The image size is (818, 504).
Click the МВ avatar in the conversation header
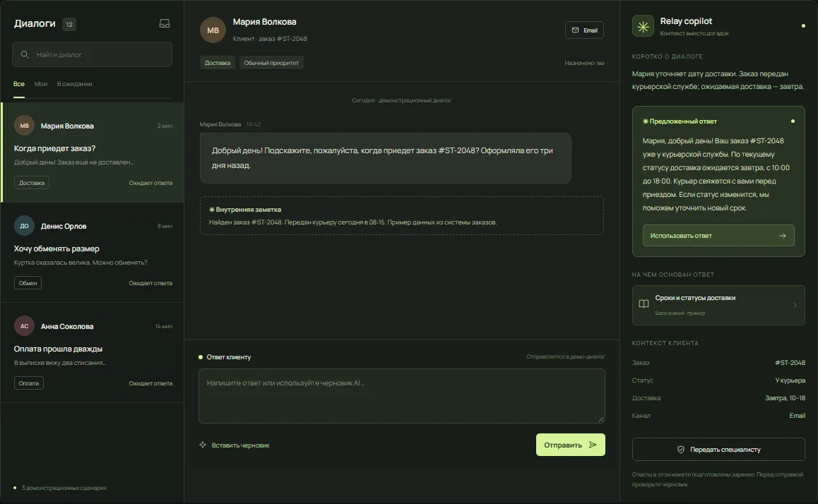click(x=213, y=30)
